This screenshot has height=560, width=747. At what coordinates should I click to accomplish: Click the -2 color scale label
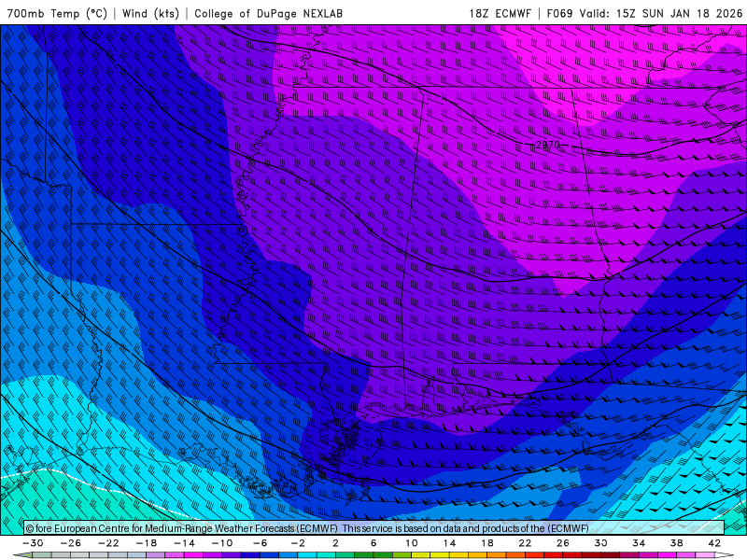[x=298, y=543]
